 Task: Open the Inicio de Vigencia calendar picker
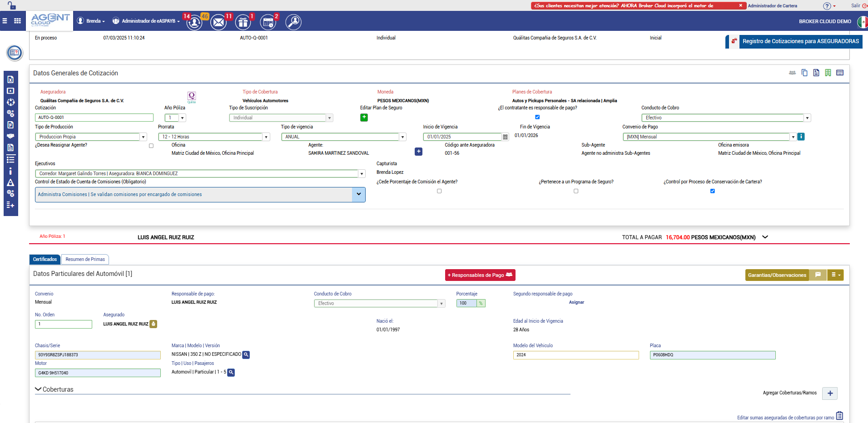pyautogui.click(x=505, y=137)
